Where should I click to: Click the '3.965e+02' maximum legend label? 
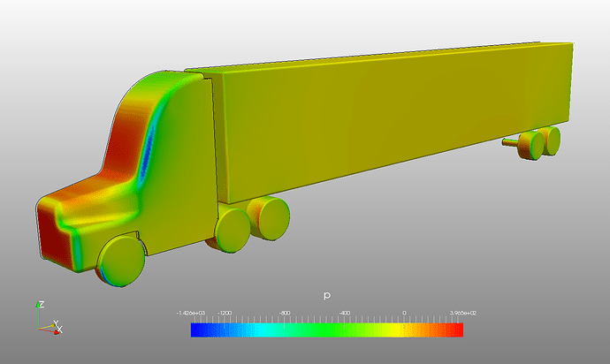463,313
